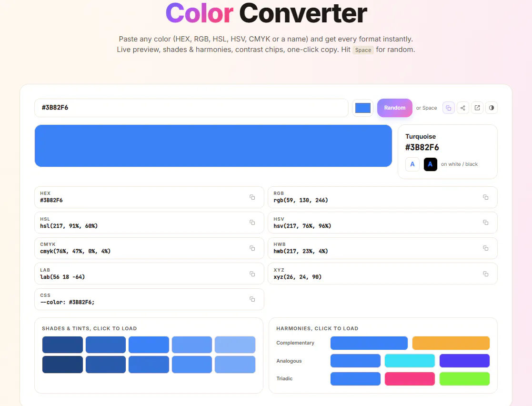Image resolution: width=532 pixels, height=406 pixels.
Task: Click the hwb(217, 23%, 4%) value
Action: pyautogui.click(x=301, y=251)
